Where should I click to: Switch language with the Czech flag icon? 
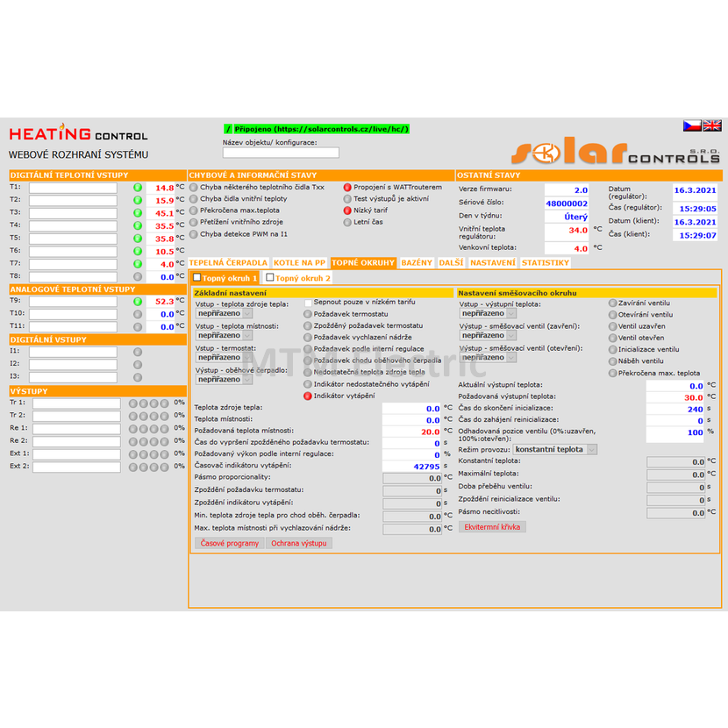point(692,126)
